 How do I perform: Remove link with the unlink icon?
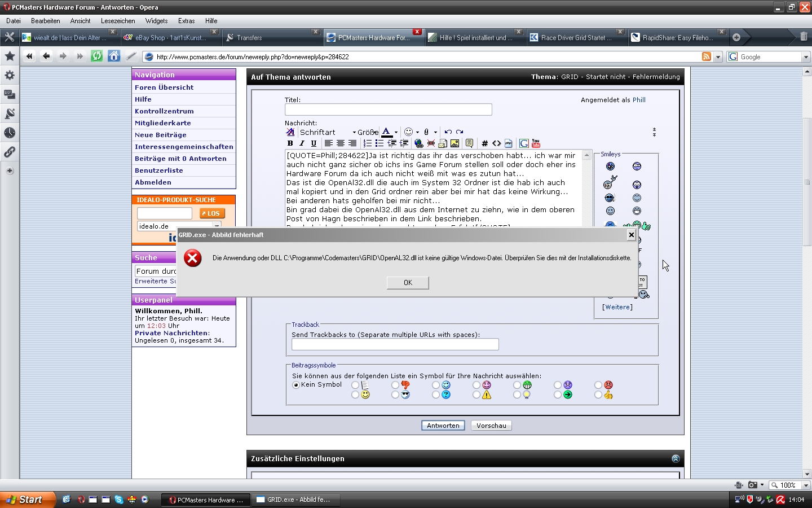click(431, 143)
